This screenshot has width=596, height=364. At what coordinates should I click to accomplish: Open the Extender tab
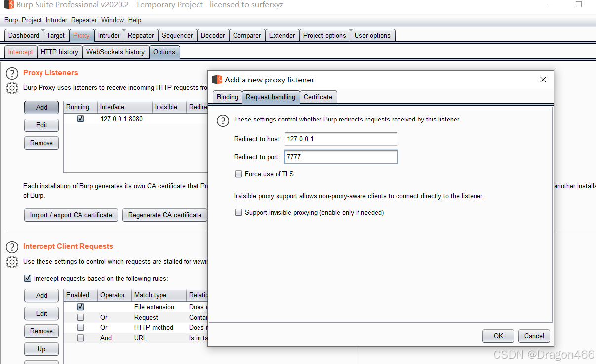pos(282,35)
